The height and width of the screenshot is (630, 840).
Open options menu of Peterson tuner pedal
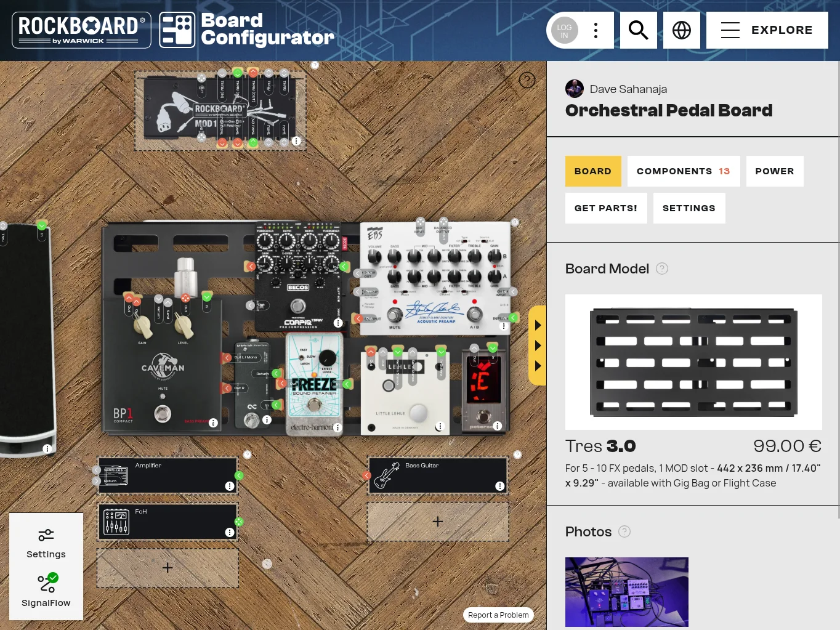497,426
